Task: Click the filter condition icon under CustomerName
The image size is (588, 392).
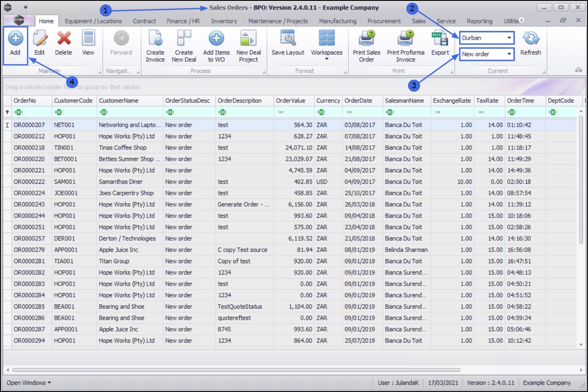Action: pos(104,112)
